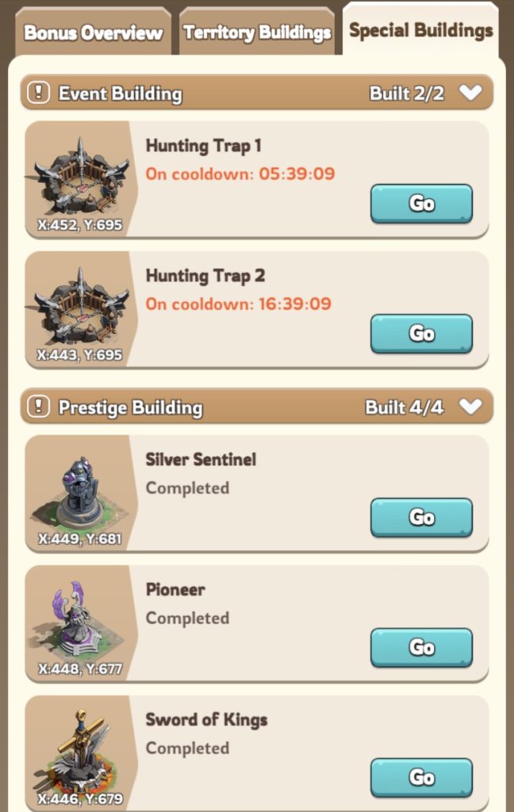
Task: Switch to the Territory Buildings tab
Action: pyautogui.click(x=257, y=32)
